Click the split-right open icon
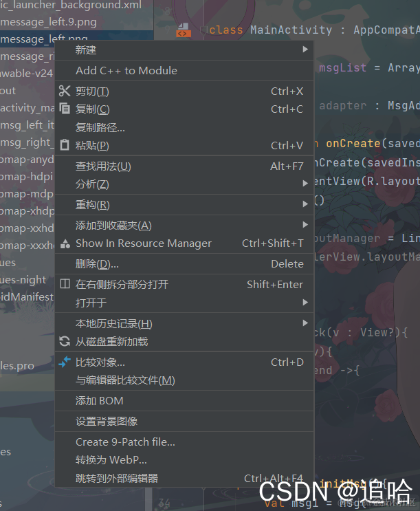 [x=65, y=284]
